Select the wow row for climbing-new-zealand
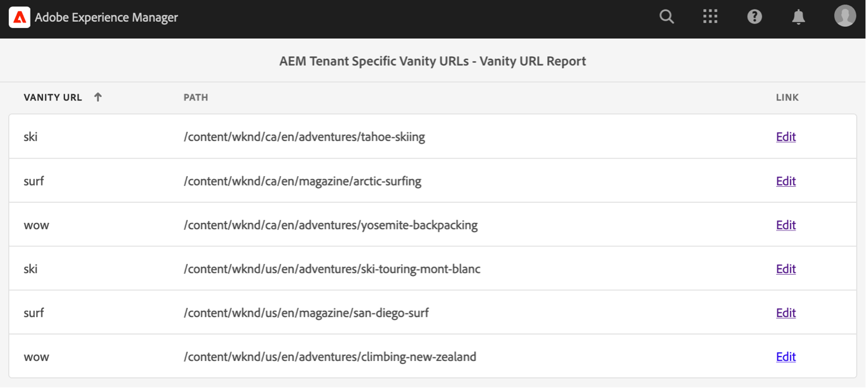This screenshot has width=868, height=389. (x=36, y=357)
